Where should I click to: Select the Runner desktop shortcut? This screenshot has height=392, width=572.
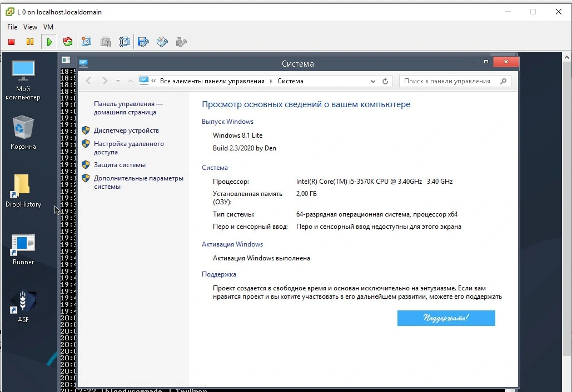click(x=23, y=249)
